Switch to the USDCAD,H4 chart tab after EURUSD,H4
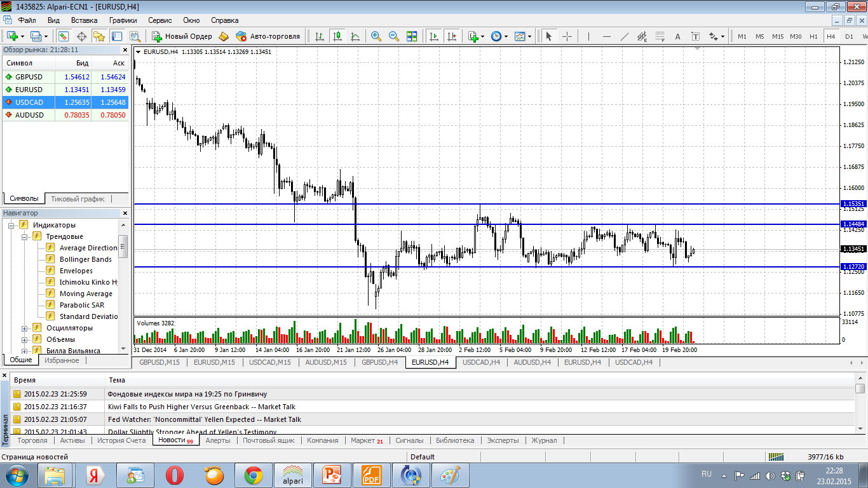Viewport: 868px width, 488px height. 481,362
